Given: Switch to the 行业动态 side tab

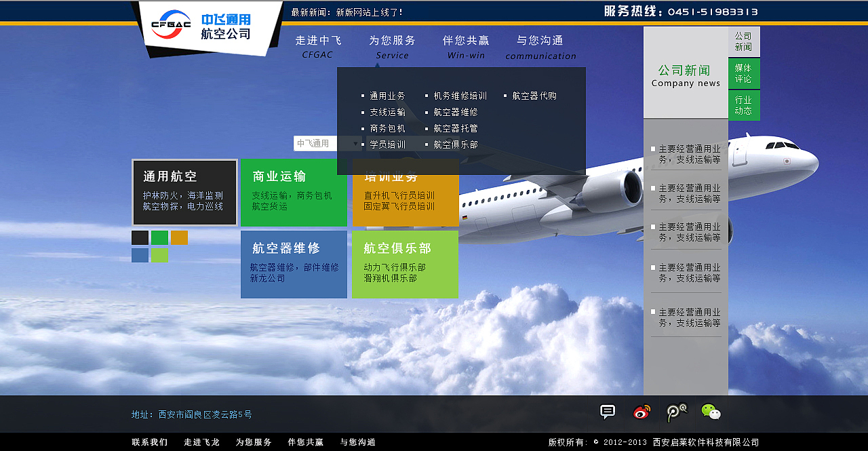Looking at the screenshot, I should pos(744,105).
